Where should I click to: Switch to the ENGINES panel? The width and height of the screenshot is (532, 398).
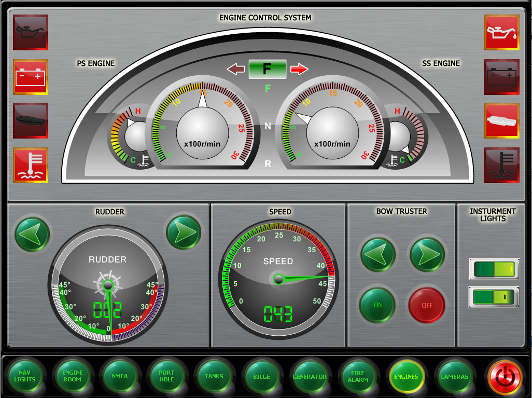407,376
